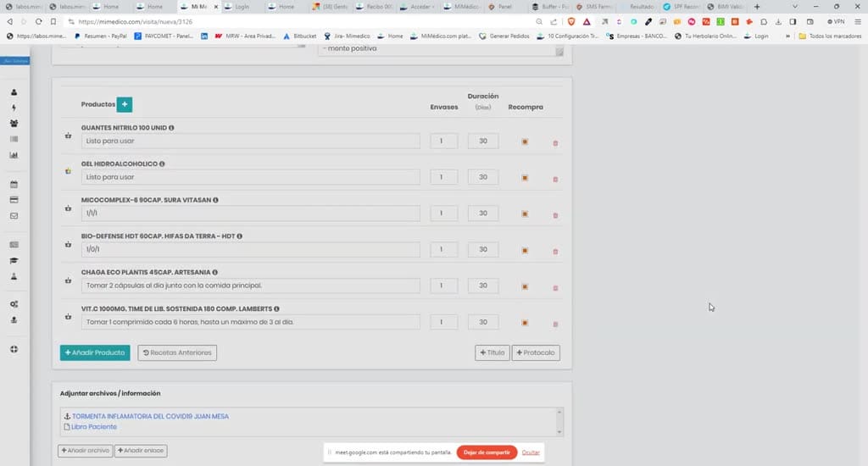This screenshot has width=868, height=466.
Task: Open the calendar icon in left sidebar
Action: [x=14, y=185]
